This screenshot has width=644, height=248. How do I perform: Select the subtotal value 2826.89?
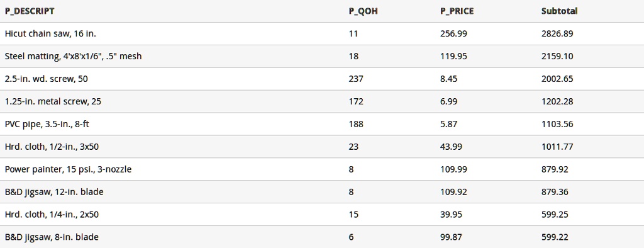click(x=557, y=34)
